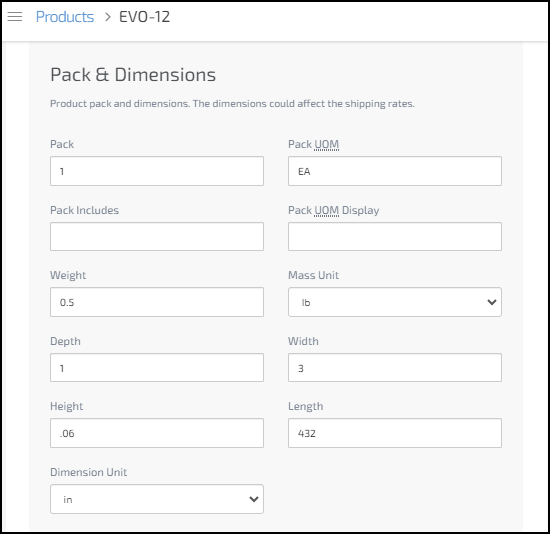Click the Pack UOM Display label

[x=334, y=210]
